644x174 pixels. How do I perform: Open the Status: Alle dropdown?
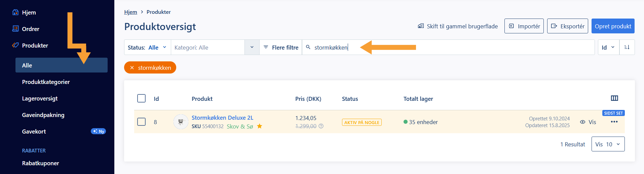click(147, 48)
